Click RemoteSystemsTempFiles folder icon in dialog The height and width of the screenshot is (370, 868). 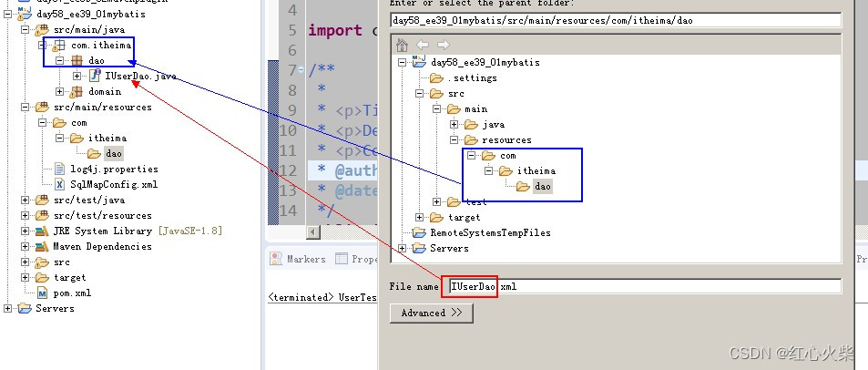coord(419,232)
